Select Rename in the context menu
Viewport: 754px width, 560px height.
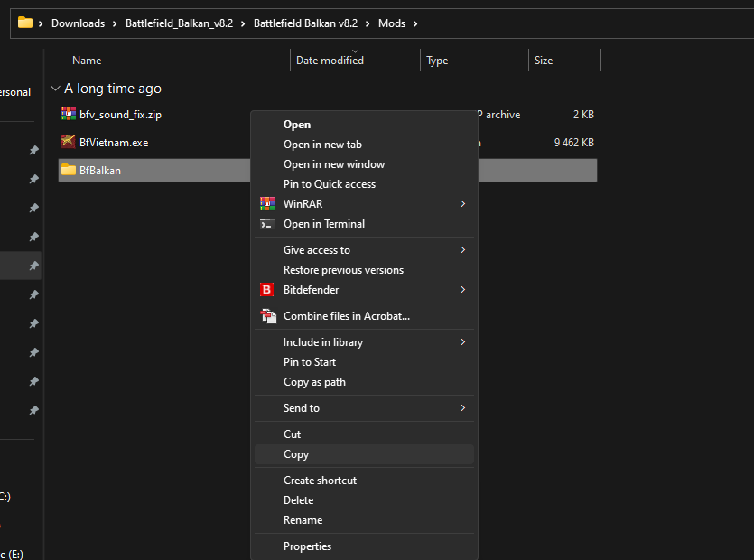(x=303, y=520)
